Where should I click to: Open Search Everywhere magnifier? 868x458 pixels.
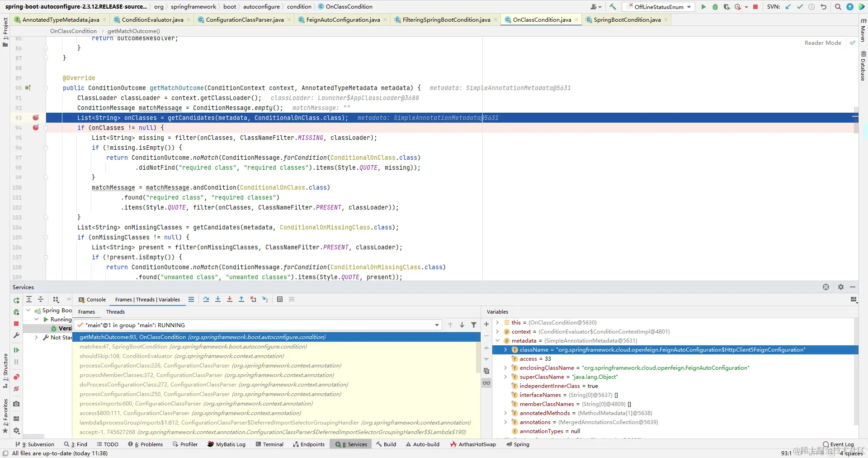[838, 7]
